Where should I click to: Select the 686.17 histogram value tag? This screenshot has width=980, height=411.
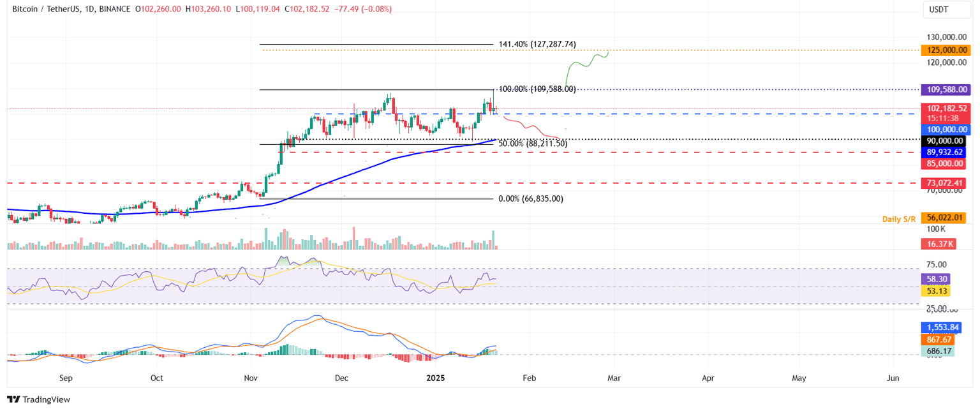pos(938,351)
